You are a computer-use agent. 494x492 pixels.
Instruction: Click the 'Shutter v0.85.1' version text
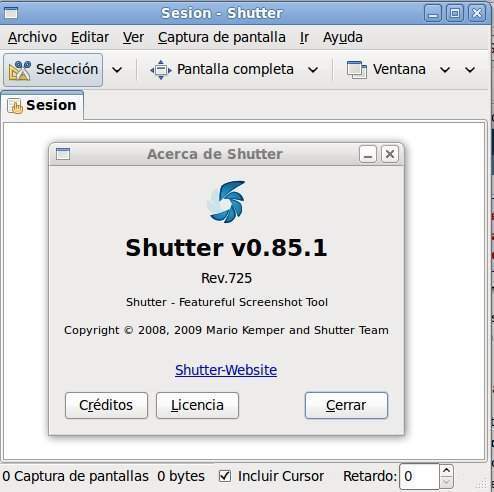pos(226,248)
